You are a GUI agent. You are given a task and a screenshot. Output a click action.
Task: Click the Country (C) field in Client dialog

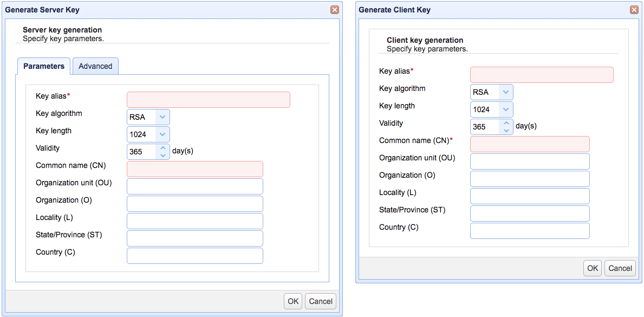point(530,230)
